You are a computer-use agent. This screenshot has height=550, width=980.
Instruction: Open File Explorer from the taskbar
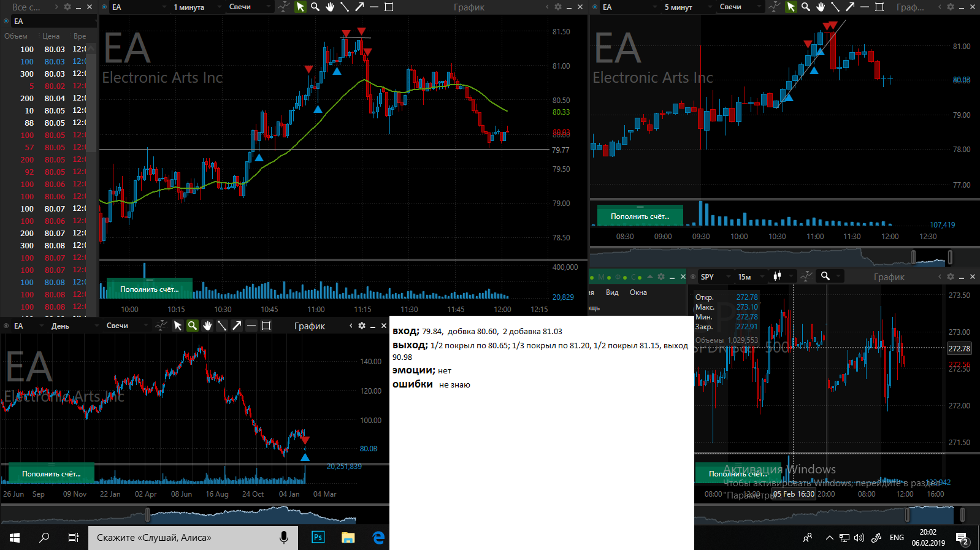pyautogui.click(x=348, y=538)
